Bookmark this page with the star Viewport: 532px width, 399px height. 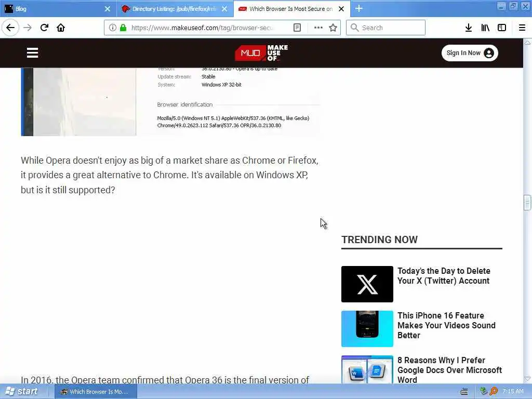333,28
